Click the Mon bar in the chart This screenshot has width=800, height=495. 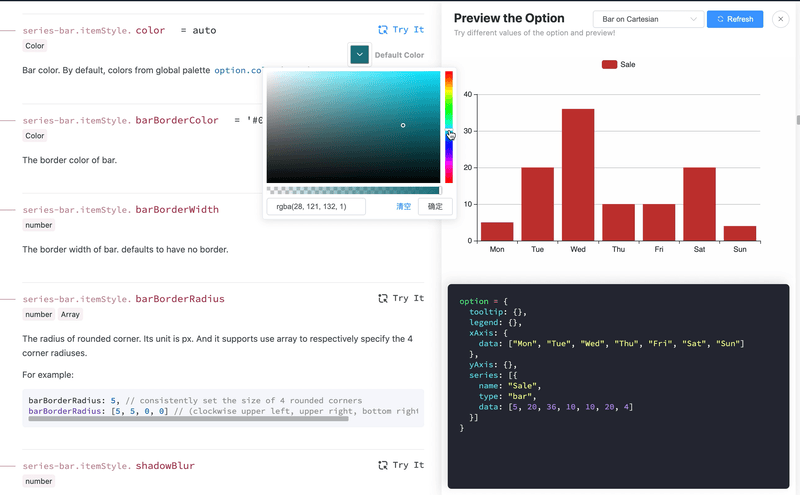[497, 232]
